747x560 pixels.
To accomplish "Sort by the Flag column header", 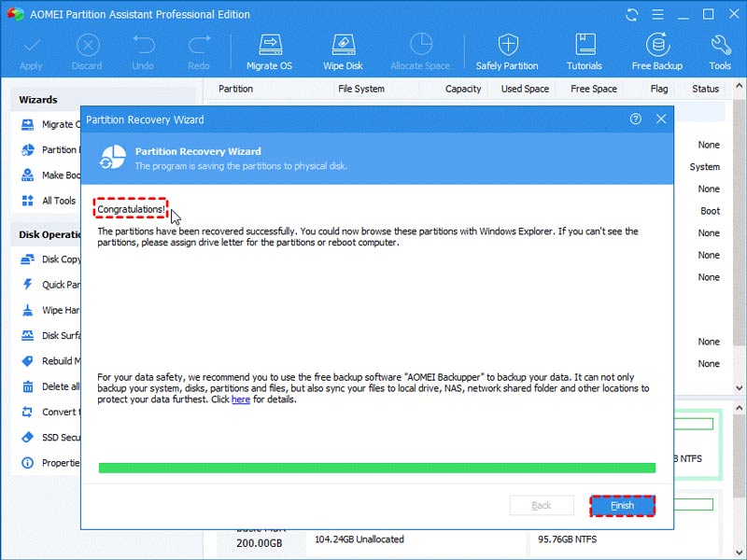I will [659, 89].
